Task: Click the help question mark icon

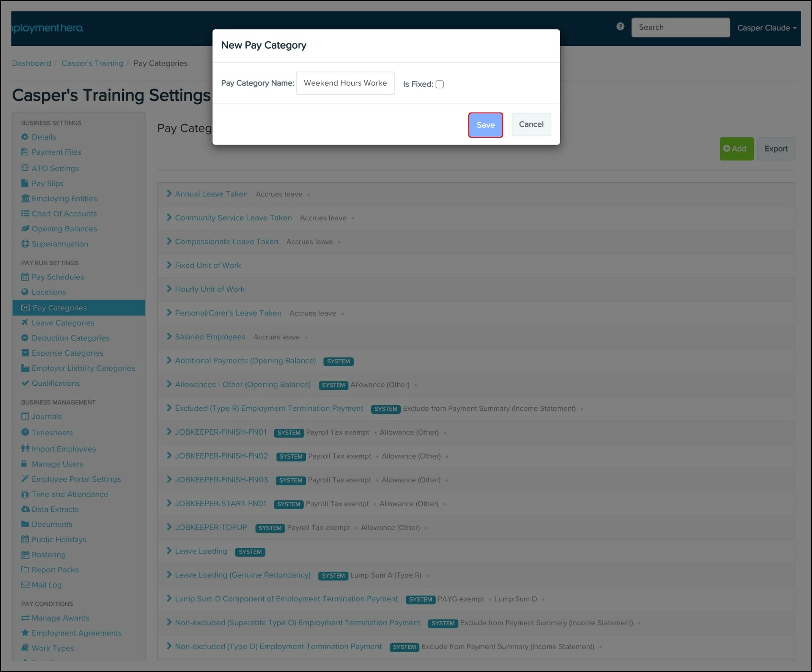Action: pyautogui.click(x=620, y=27)
